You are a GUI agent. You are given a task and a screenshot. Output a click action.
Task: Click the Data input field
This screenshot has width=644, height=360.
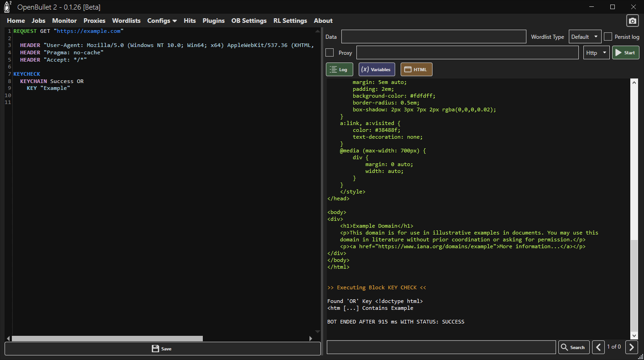pos(434,37)
